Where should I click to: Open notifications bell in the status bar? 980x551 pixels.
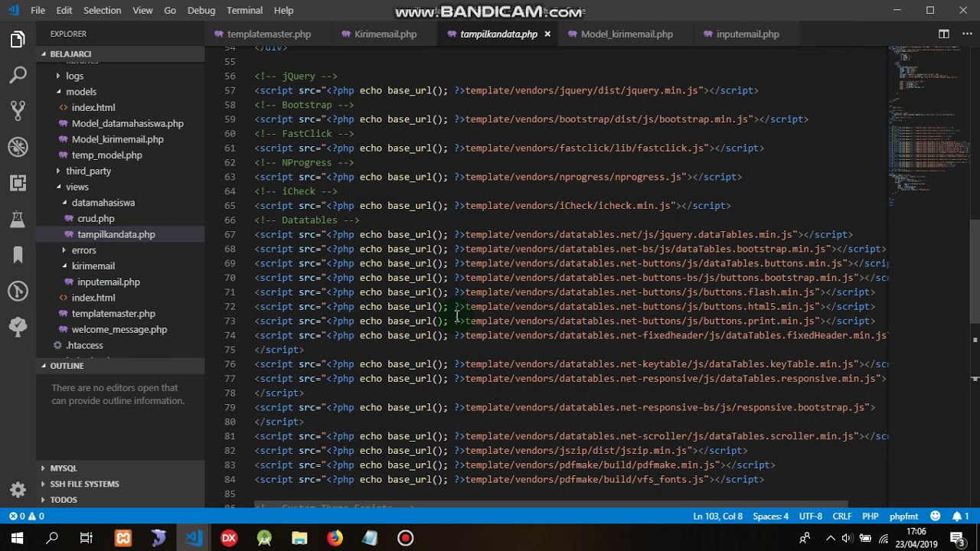pyautogui.click(x=961, y=517)
